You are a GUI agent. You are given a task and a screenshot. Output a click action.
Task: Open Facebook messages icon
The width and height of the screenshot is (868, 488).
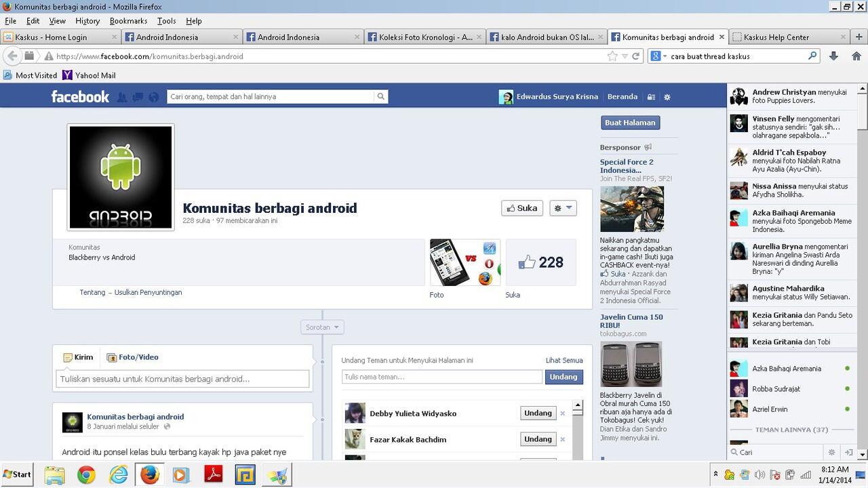(138, 97)
